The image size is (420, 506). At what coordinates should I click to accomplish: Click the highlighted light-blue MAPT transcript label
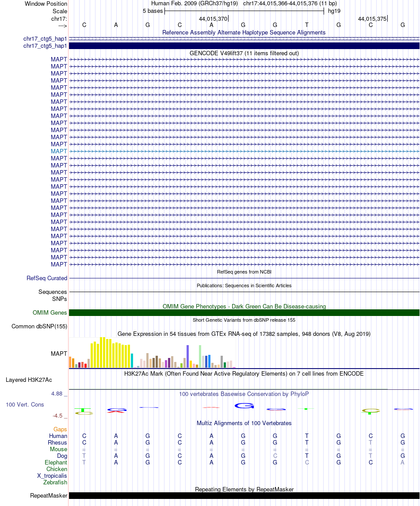(x=59, y=151)
